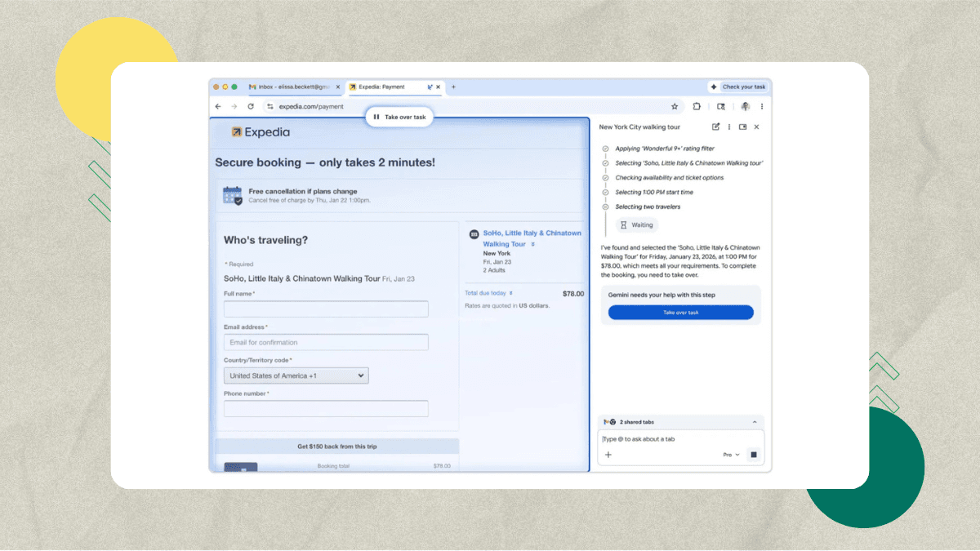
Task: Click the Expedia logo
Action: click(x=261, y=132)
